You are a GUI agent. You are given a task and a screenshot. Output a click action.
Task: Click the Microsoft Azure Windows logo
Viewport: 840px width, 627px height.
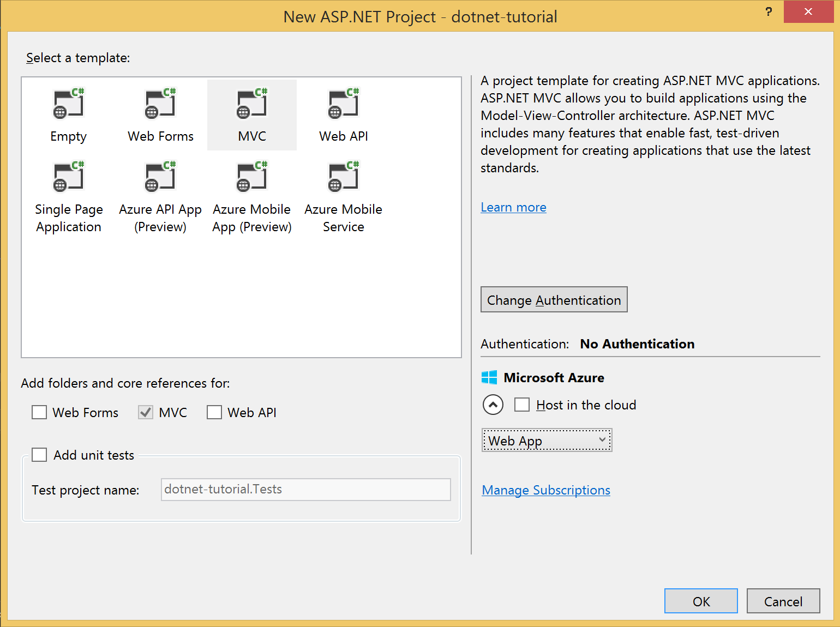(x=489, y=377)
